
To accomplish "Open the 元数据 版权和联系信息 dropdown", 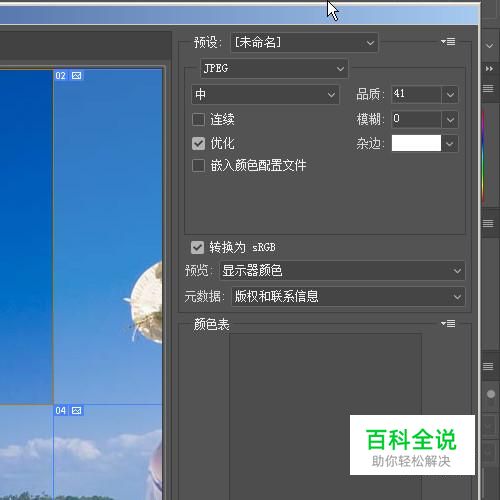I will tap(348, 296).
